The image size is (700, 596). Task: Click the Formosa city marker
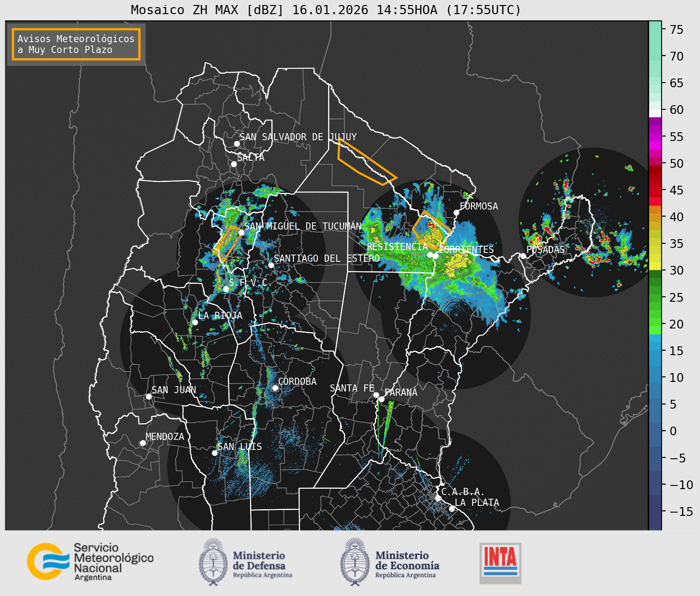point(456,212)
